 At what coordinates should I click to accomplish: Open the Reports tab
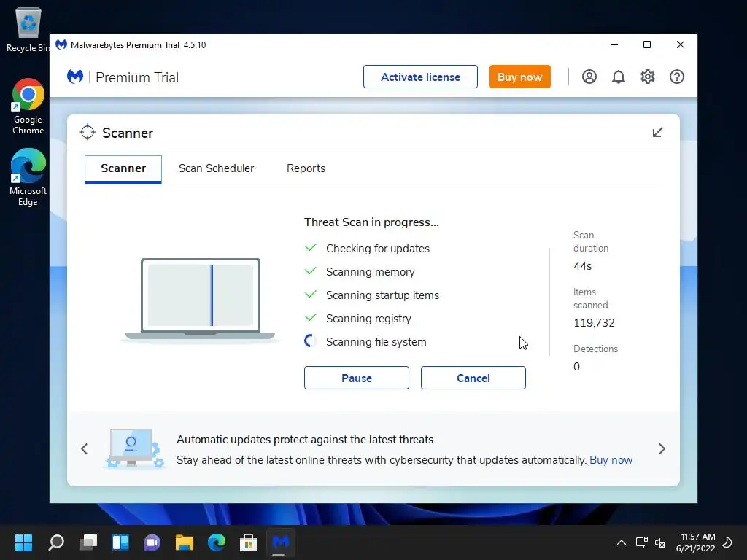coord(306,168)
